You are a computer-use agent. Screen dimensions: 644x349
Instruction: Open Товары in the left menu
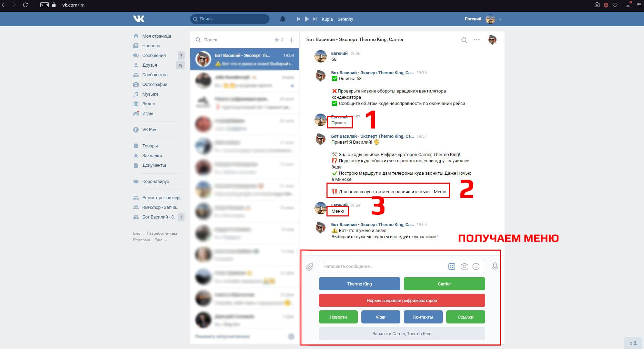(x=150, y=146)
